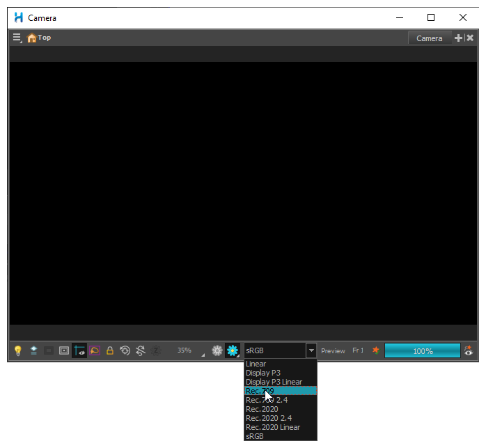Select Linear from colour space list
486x448 pixels.
click(x=256, y=364)
